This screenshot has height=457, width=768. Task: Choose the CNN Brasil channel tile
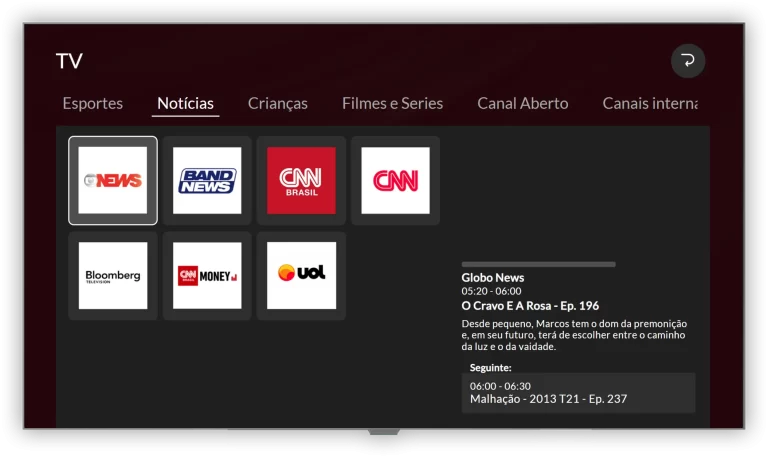coord(301,181)
